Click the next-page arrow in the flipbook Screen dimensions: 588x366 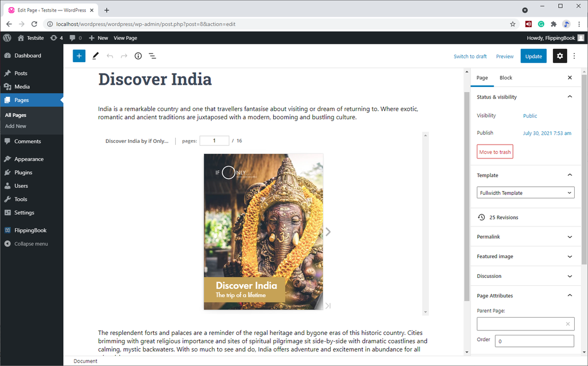click(327, 232)
